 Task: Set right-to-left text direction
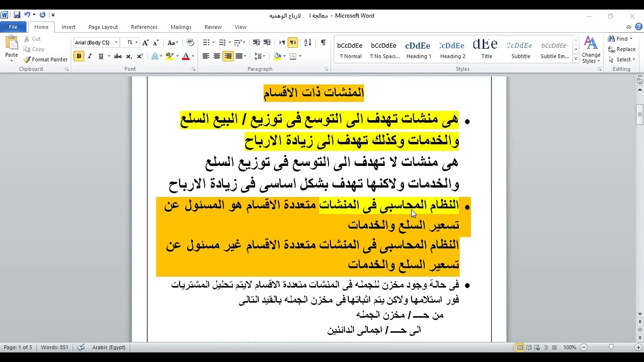click(x=293, y=43)
